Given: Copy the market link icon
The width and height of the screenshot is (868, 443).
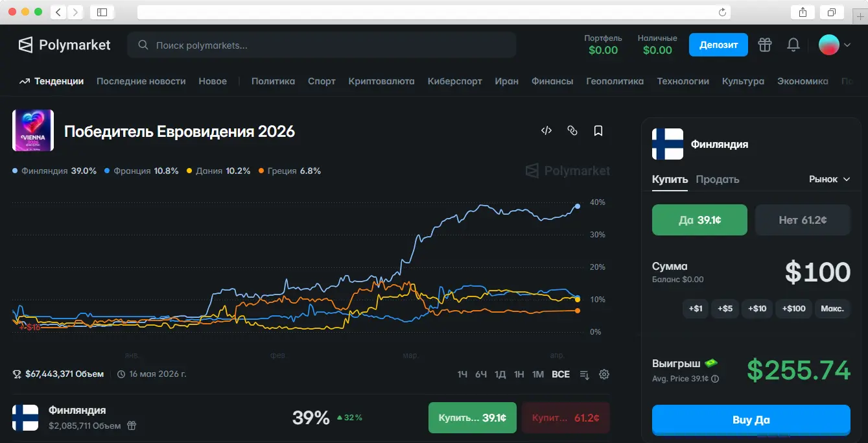Looking at the screenshot, I should 572,130.
